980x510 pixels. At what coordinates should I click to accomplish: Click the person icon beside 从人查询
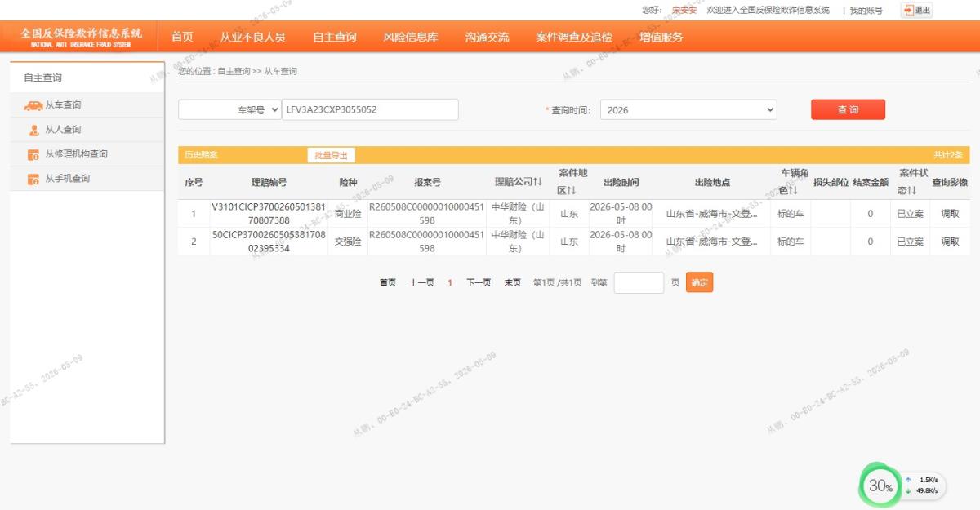click(33, 130)
